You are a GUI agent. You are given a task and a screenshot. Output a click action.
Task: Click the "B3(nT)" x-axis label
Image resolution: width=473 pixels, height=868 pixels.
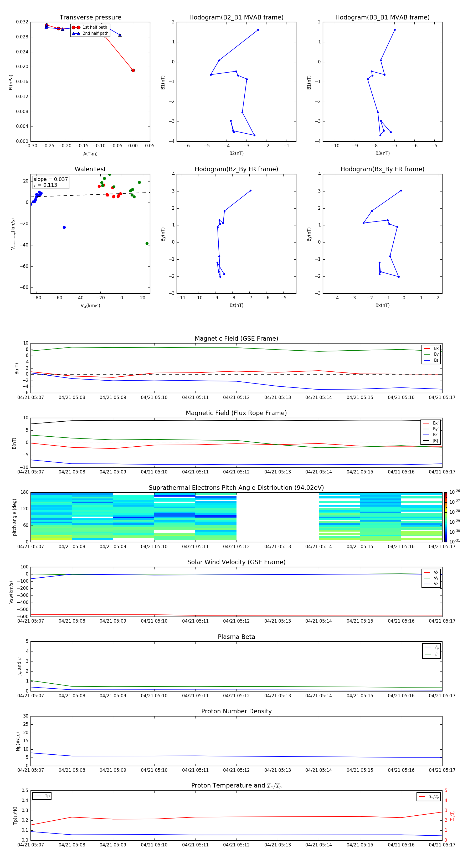[382, 153]
